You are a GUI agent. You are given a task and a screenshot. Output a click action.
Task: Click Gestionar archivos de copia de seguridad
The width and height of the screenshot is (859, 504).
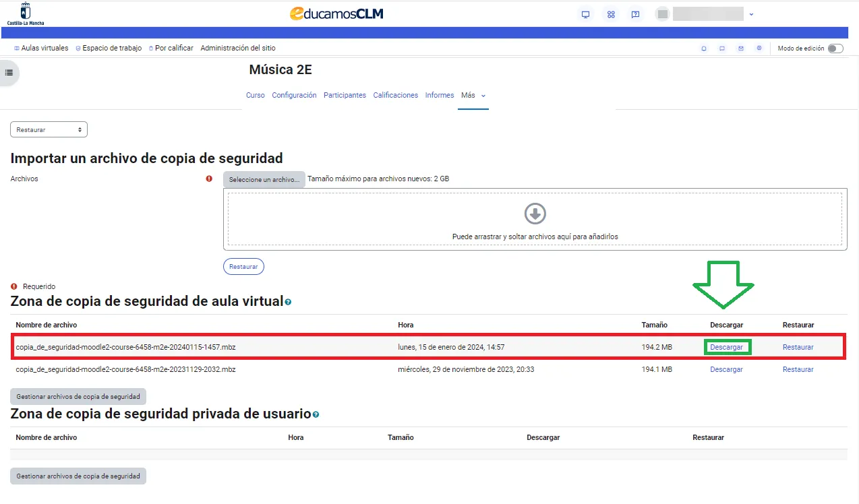pyautogui.click(x=78, y=396)
